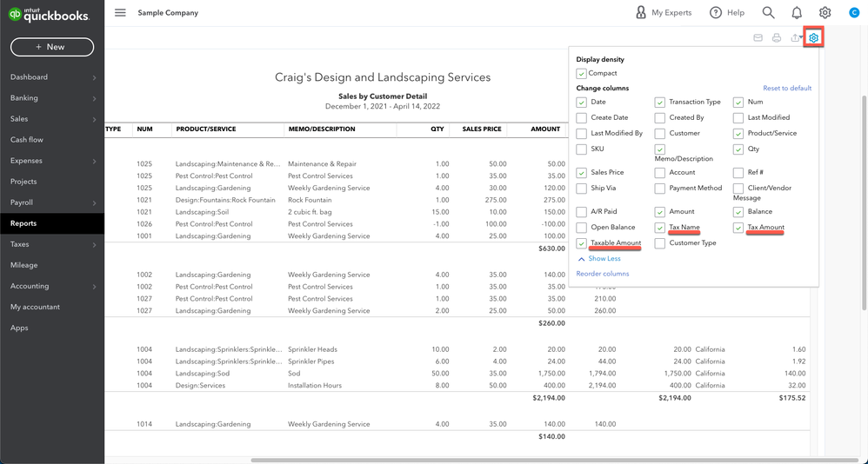
Task: Check the Customer Type checkbox
Action: coord(660,242)
